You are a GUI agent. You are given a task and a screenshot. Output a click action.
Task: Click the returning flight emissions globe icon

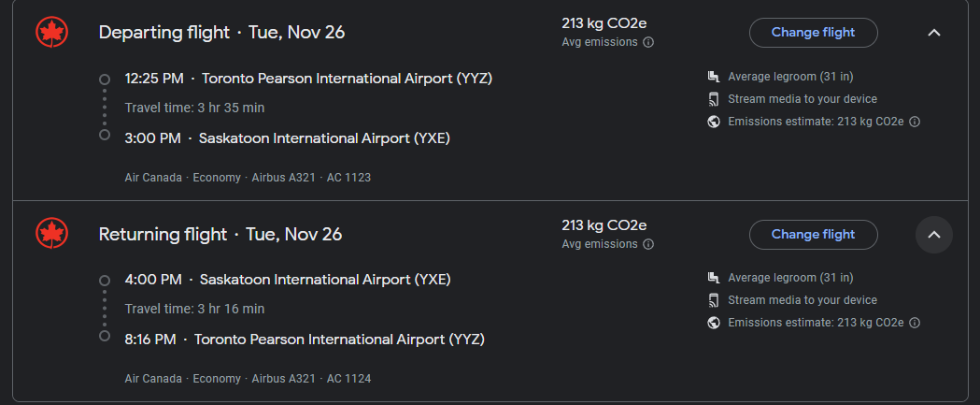pyautogui.click(x=714, y=323)
